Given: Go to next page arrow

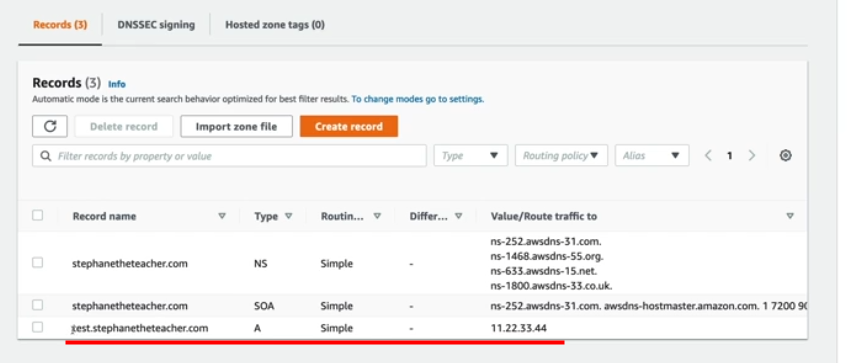Looking at the screenshot, I should pyautogui.click(x=751, y=155).
